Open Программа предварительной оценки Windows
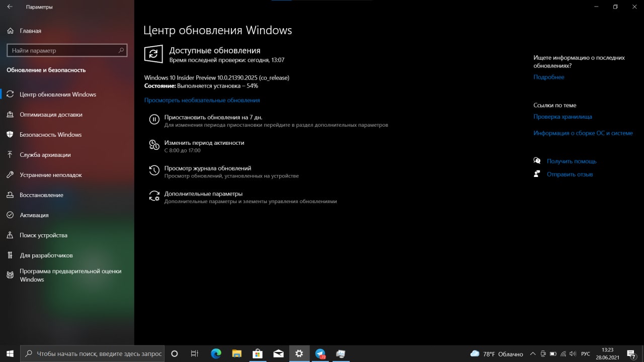The width and height of the screenshot is (644, 362). pos(67,275)
